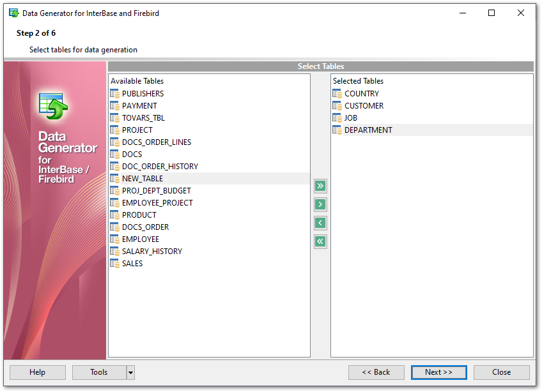This screenshot has height=392, width=542.
Task: Click the move selected table right button
Action: (x=320, y=204)
